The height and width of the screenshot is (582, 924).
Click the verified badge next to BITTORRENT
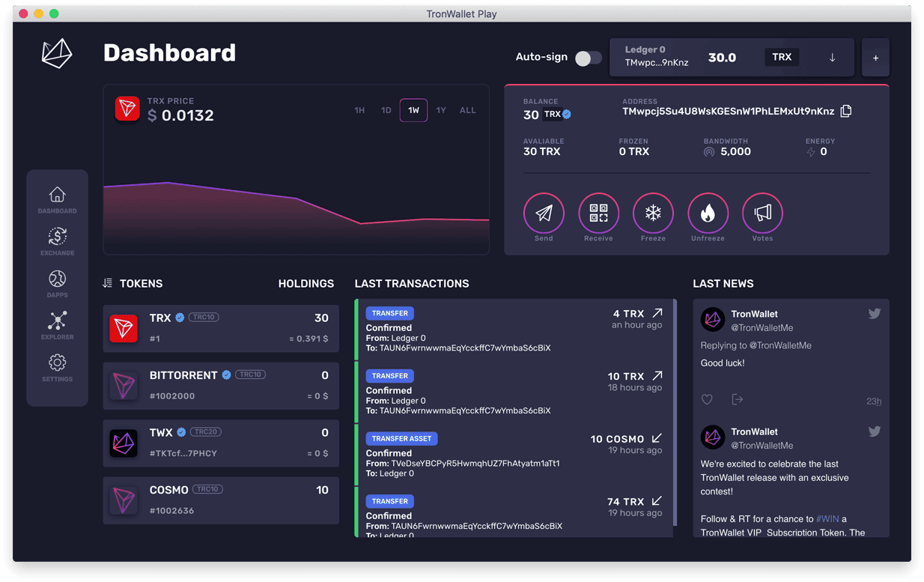point(226,375)
